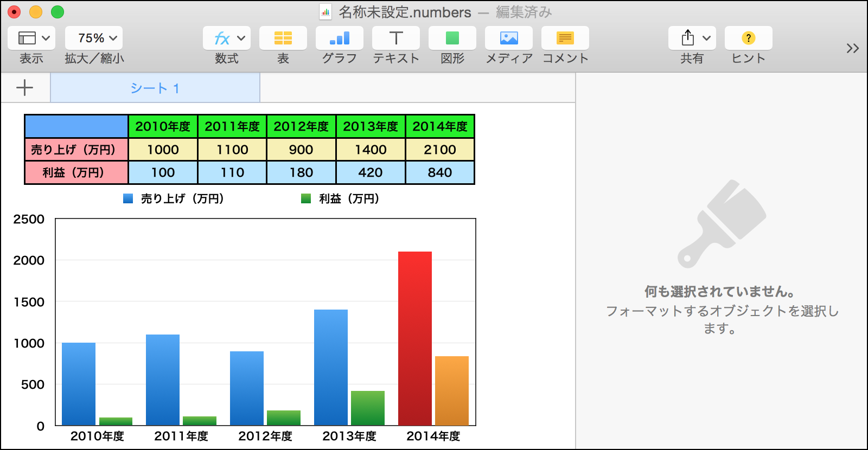Viewport: 868px width, 450px height.
Task: Click the 利益（万円）chart legend label
Action: [349, 199]
